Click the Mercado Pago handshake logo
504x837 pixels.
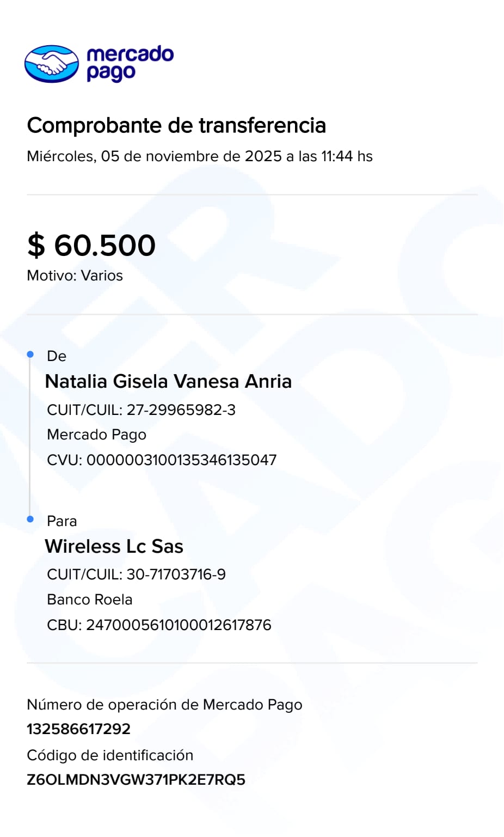[x=52, y=64]
